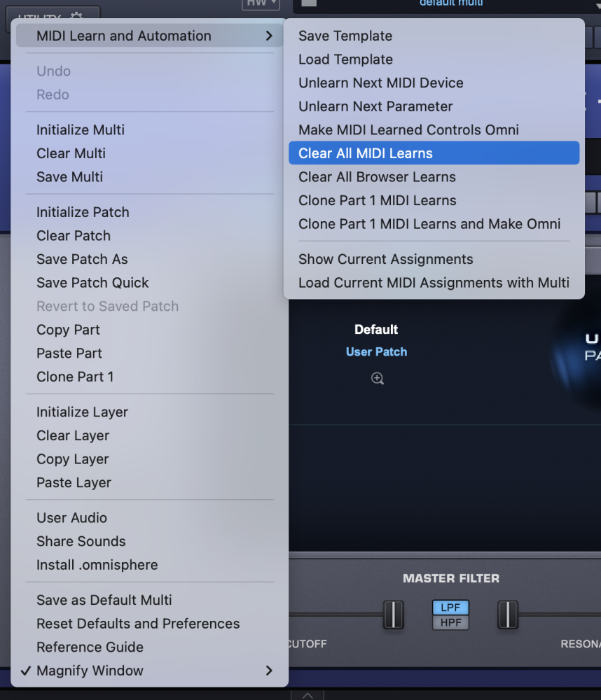Open the HW dropdown at the top
Viewport: 601px width, 700px height.
[261, 3]
